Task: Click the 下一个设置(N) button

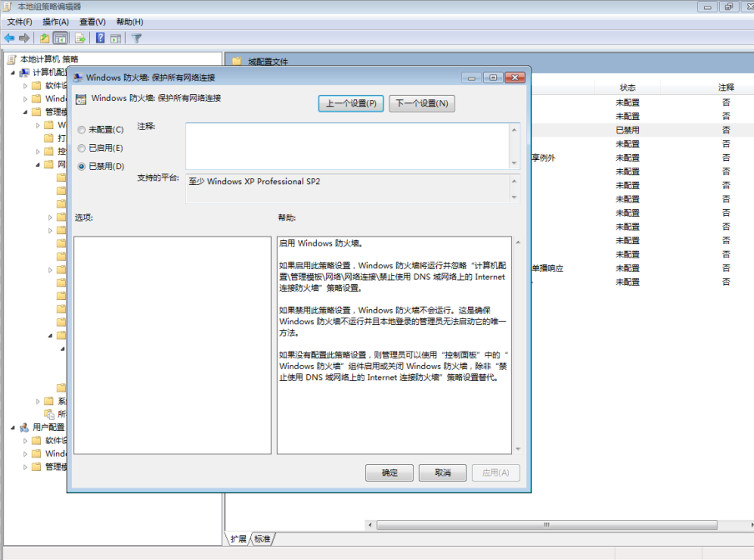Action: [x=422, y=103]
